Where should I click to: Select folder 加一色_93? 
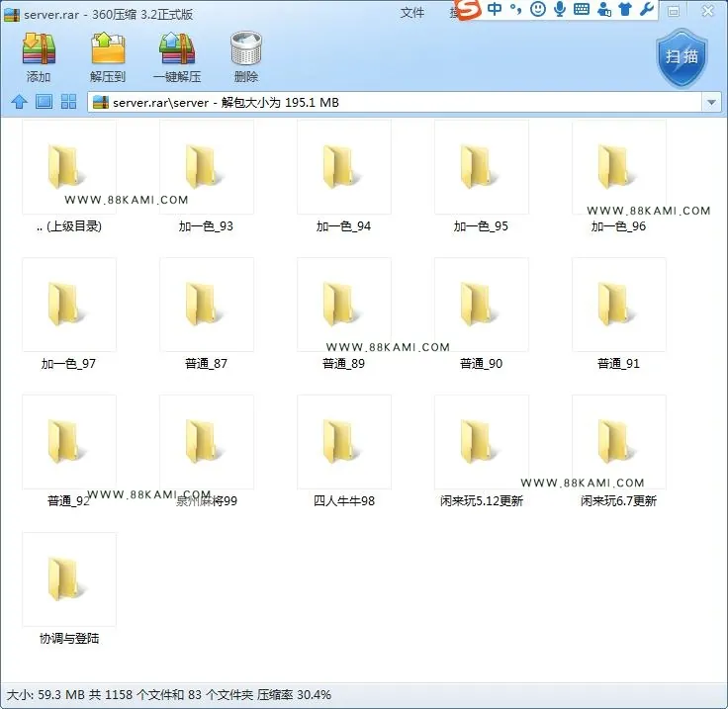point(206,177)
